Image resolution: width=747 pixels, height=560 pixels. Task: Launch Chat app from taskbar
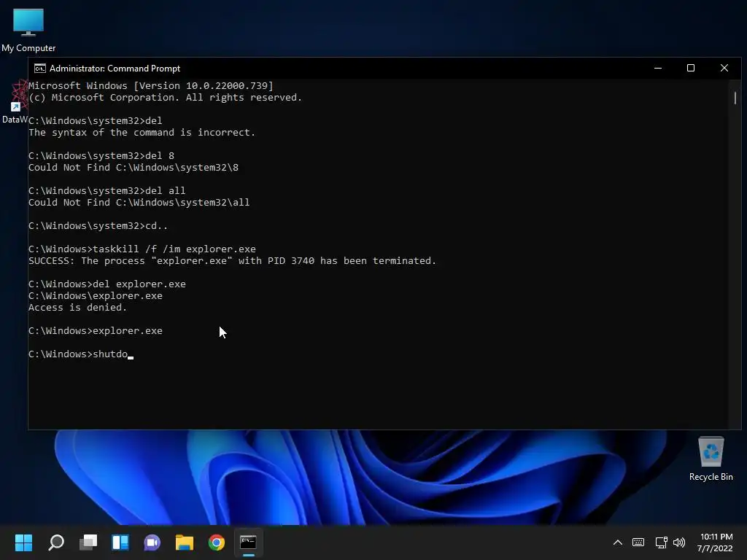(152, 542)
